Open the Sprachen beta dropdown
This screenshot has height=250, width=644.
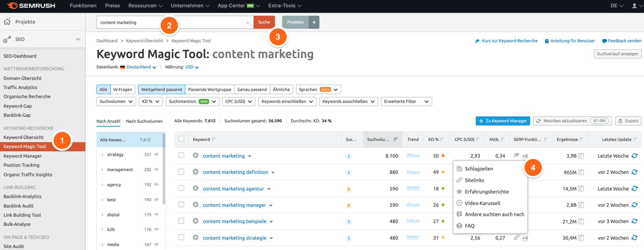[x=318, y=89]
